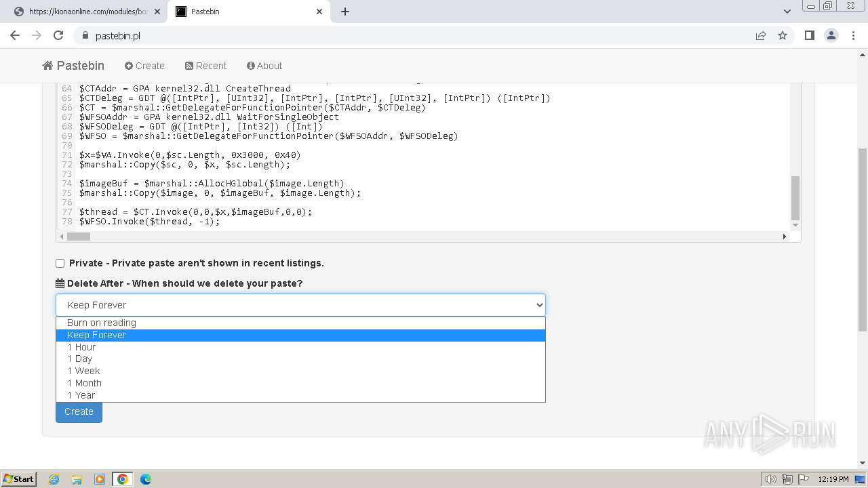Open the Create page link

tap(144, 66)
